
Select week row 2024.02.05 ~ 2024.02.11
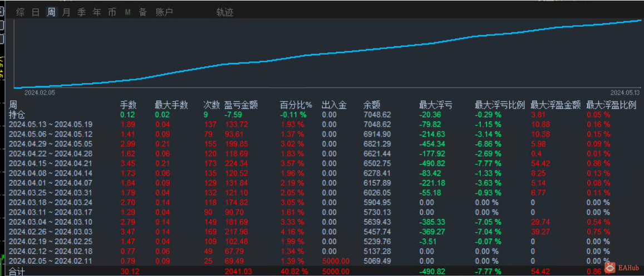click(x=322, y=261)
